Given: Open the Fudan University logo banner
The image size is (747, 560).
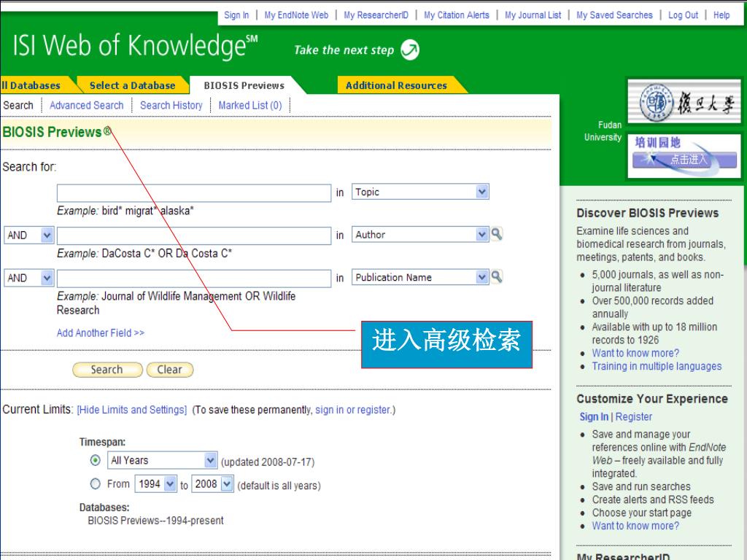Looking at the screenshot, I should pyautogui.click(x=684, y=101).
